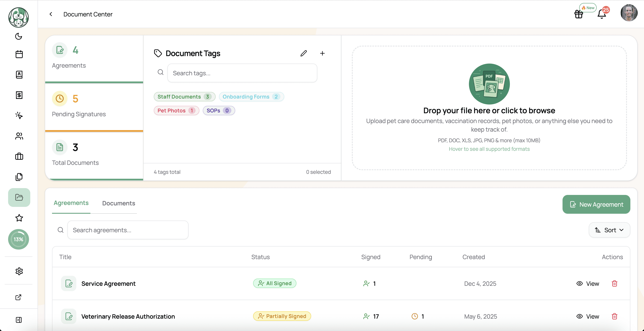This screenshot has height=331, width=644.
Task: Switch to the Documents tab
Action: [119, 203]
